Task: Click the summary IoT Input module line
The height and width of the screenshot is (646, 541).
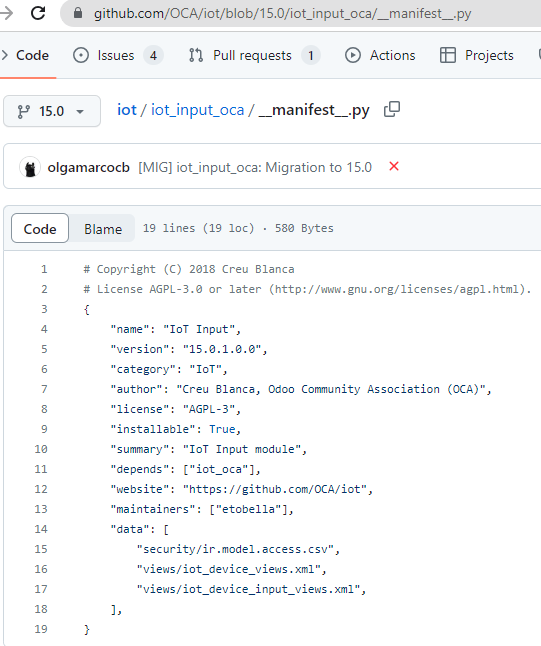Action: 208,449
